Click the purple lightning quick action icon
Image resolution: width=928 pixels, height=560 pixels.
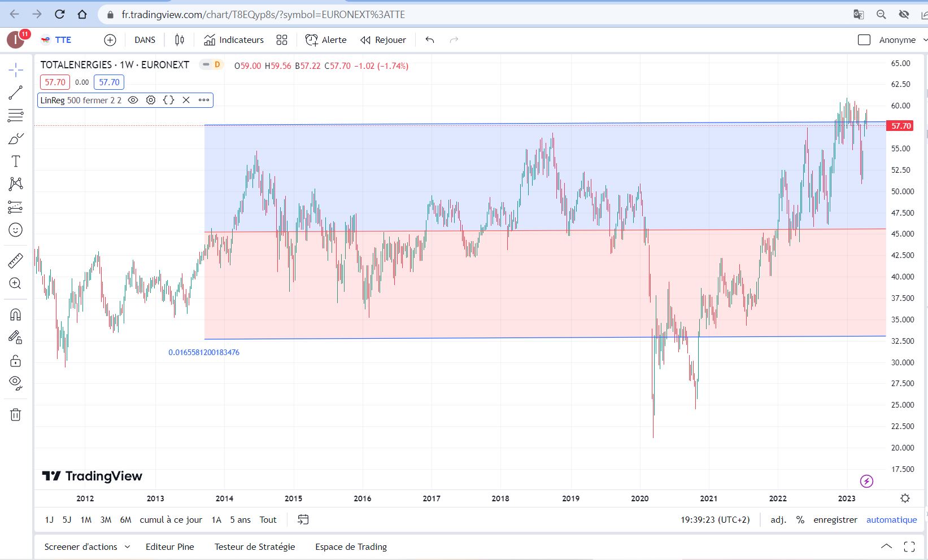click(866, 481)
